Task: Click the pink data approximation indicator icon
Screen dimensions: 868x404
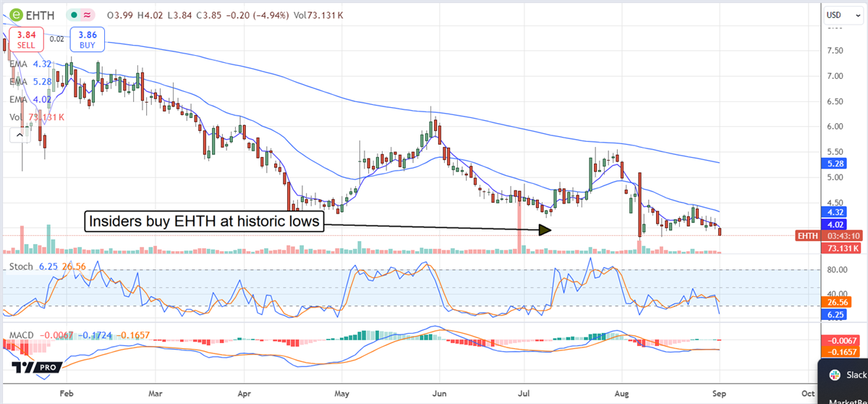Action: (89, 14)
